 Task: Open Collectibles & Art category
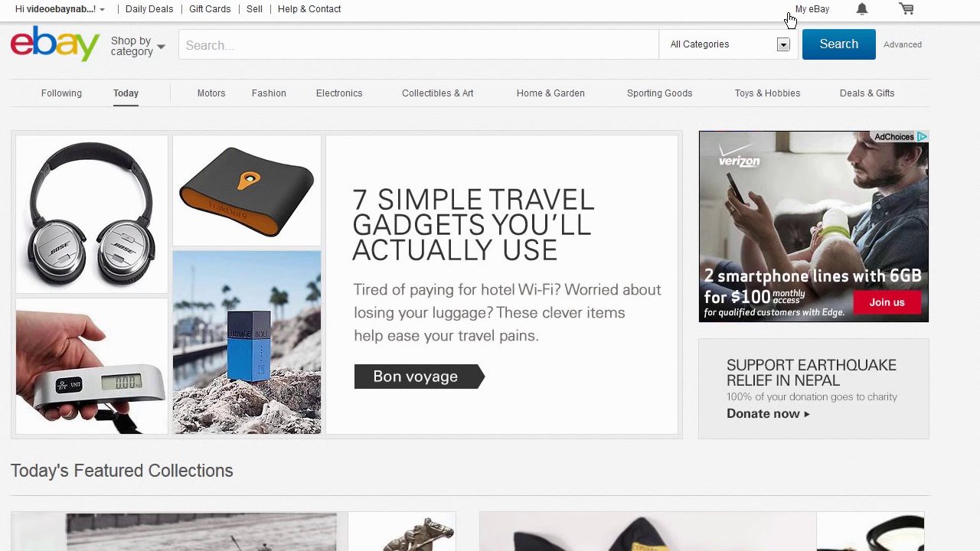[438, 93]
